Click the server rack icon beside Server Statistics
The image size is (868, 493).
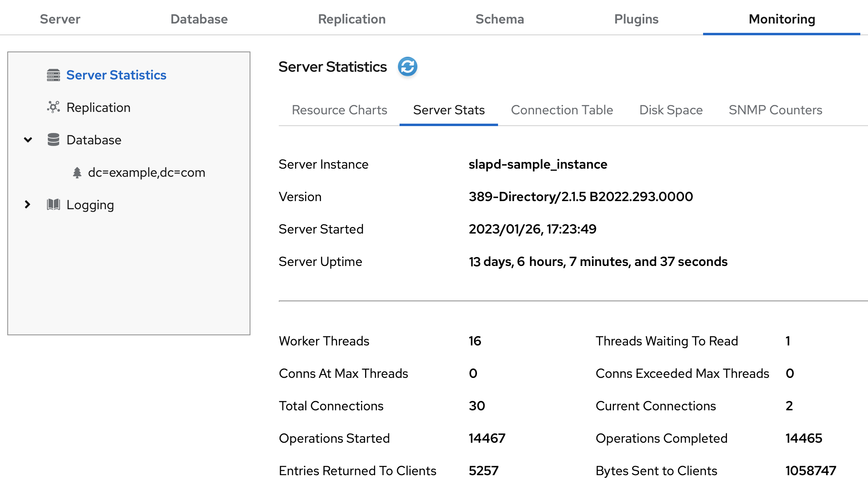(x=53, y=75)
